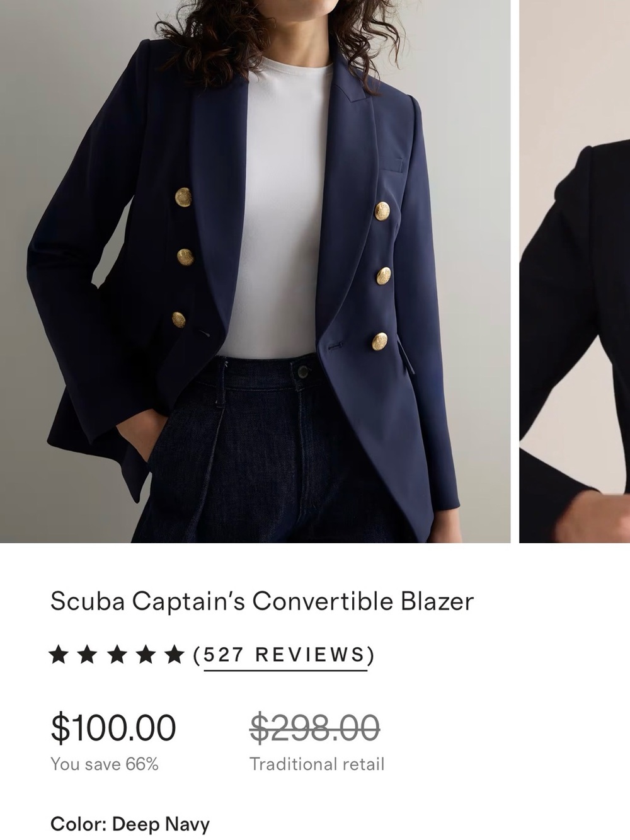Click the underlined reviews count text

pyautogui.click(x=283, y=655)
